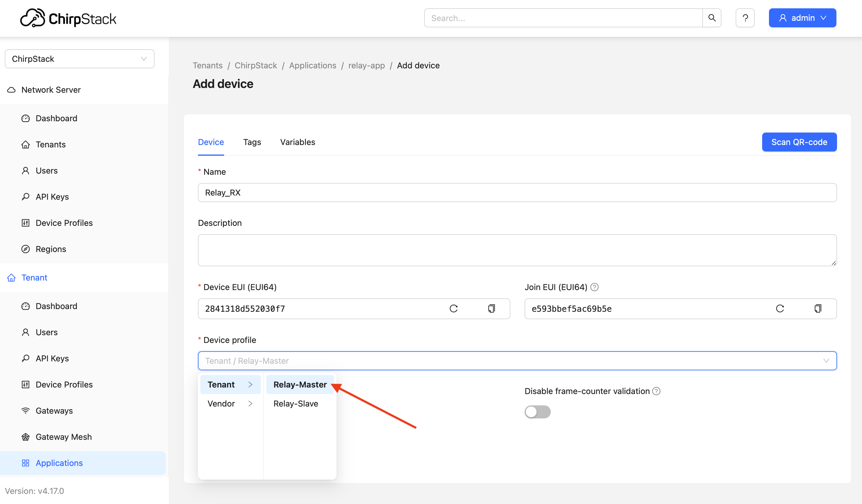Copy the Device EUI with copy icon
The width and height of the screenshot is (862, 504).
click(x=492, y=308)
